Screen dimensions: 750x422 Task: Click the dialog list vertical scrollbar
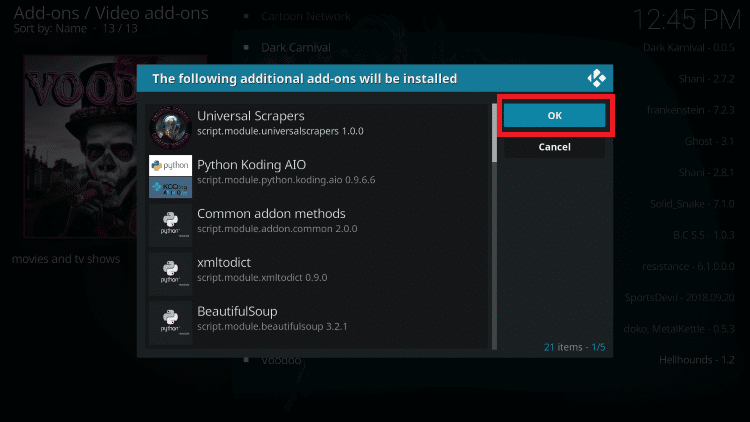[495, 227]
